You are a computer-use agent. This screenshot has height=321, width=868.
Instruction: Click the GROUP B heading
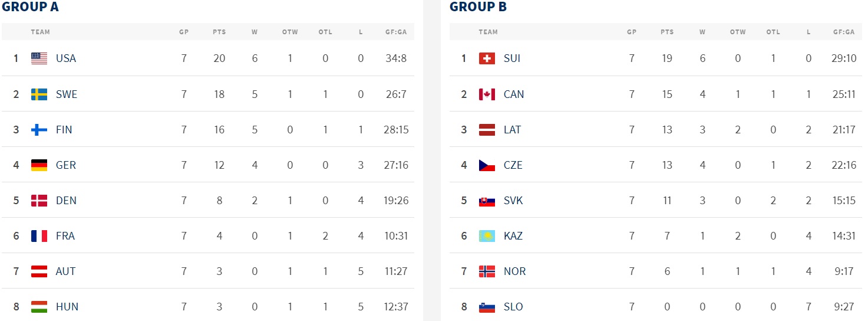[478, 7]
